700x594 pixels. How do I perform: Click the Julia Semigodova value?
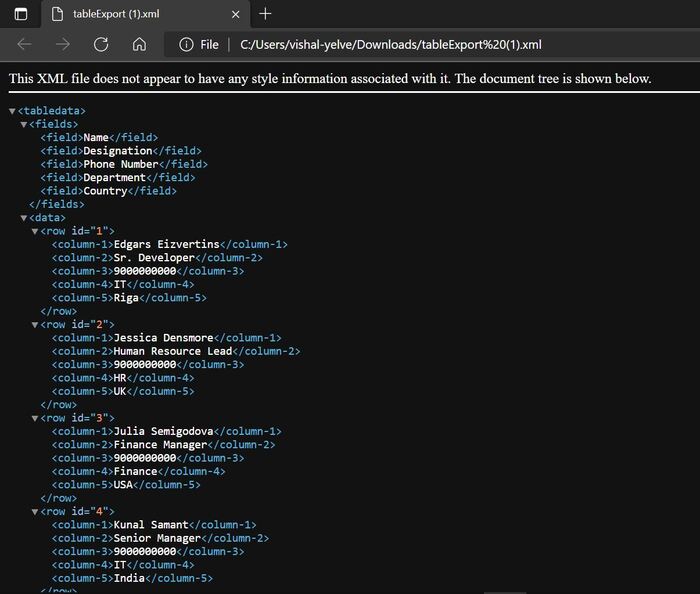[164, 431]
